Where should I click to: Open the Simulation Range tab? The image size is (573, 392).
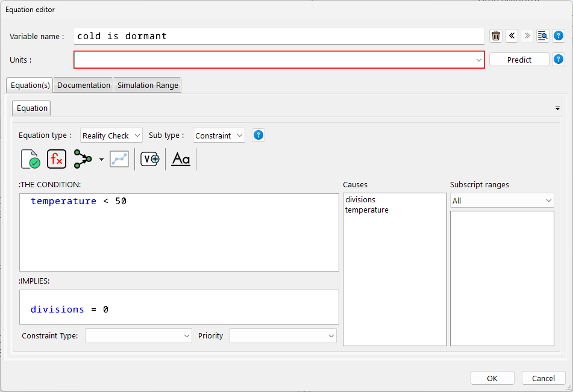click(x=148, y=85)
